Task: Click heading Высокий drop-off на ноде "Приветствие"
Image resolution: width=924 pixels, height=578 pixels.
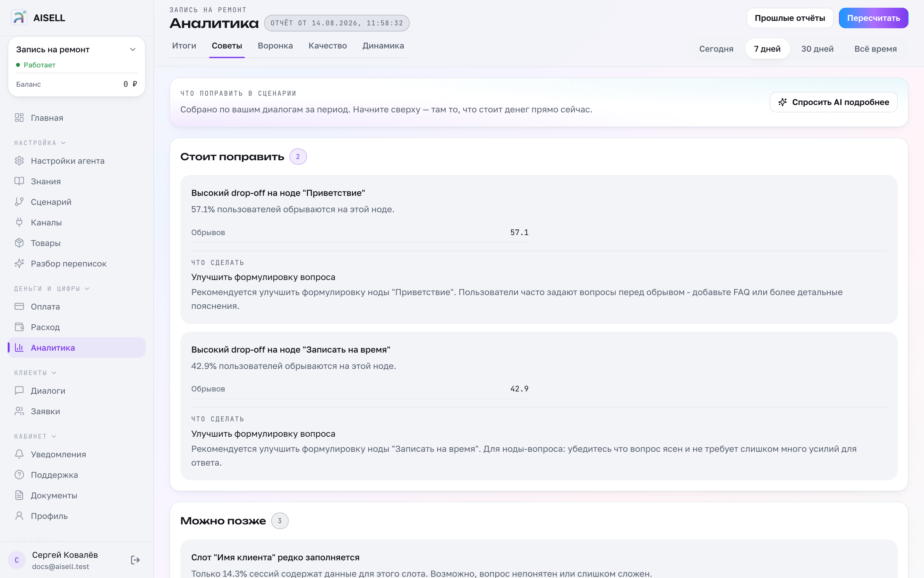Action: click(x=278, y=193)
